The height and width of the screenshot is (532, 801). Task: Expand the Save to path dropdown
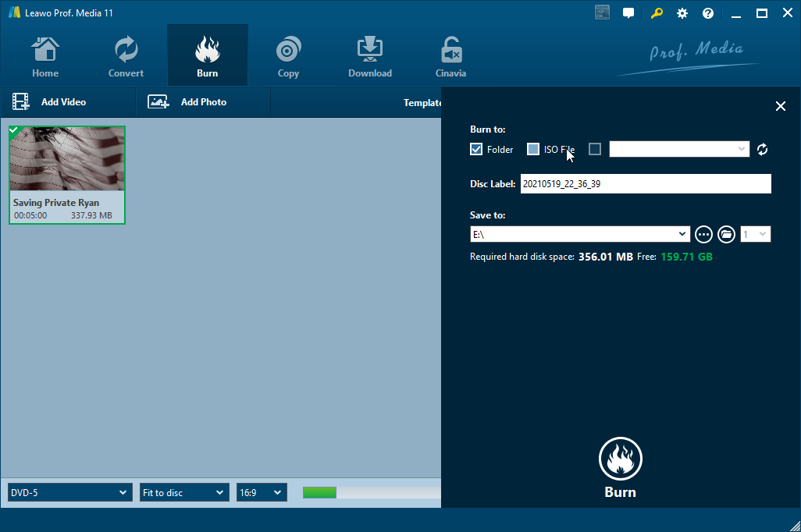click(x=682, y=234)
